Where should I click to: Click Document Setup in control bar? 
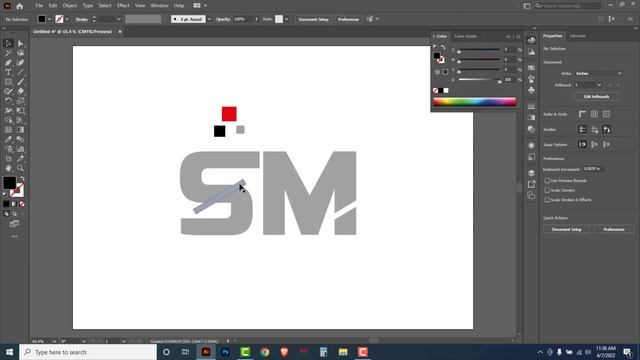(313, 19)
